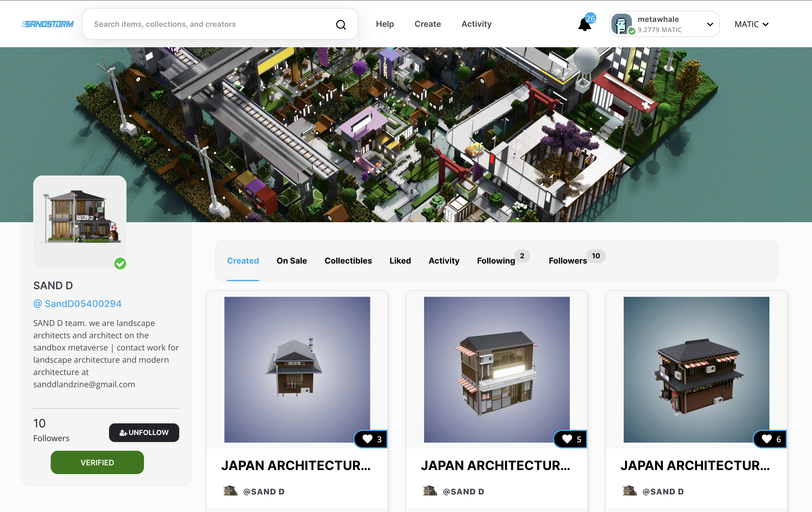
Task: Click the metawhale avatar icon
Action: coord(621,24)
